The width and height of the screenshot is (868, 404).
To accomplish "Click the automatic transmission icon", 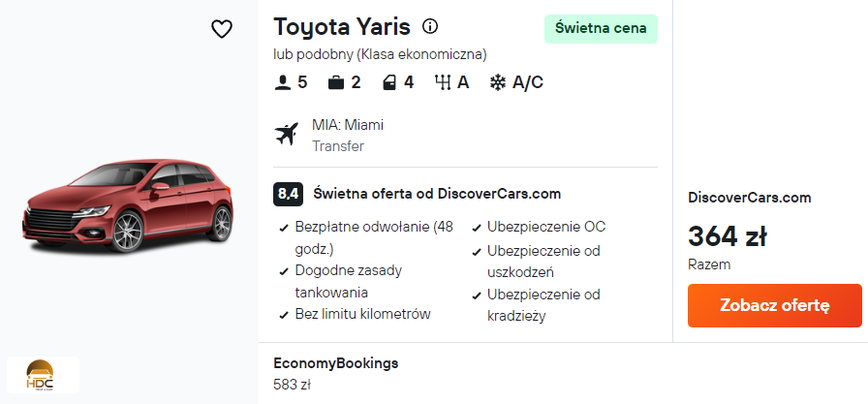I will click(444, 82).
